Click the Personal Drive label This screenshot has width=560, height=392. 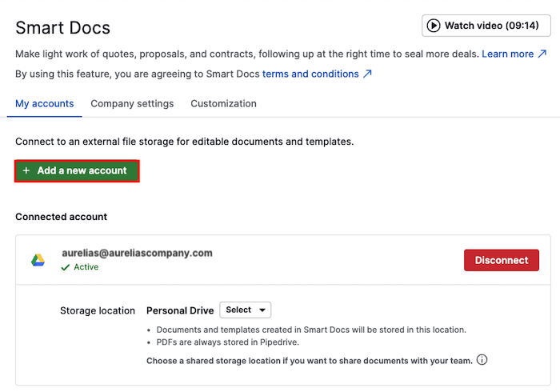click(180, 310)
